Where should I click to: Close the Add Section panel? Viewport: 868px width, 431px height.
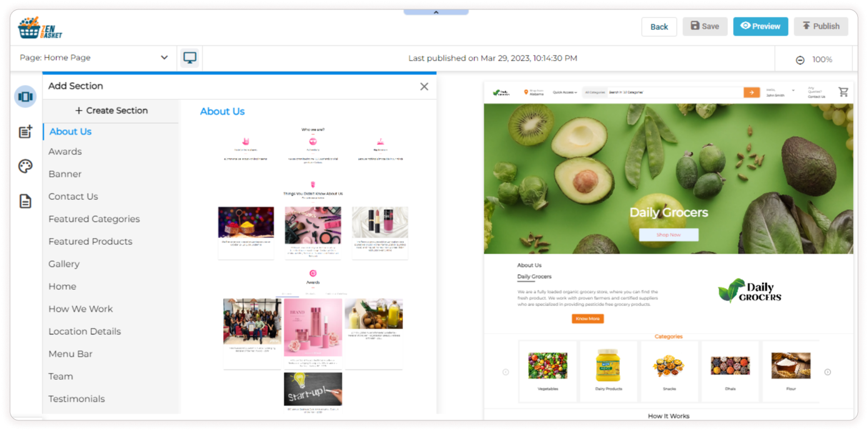[x=424, y=87]
